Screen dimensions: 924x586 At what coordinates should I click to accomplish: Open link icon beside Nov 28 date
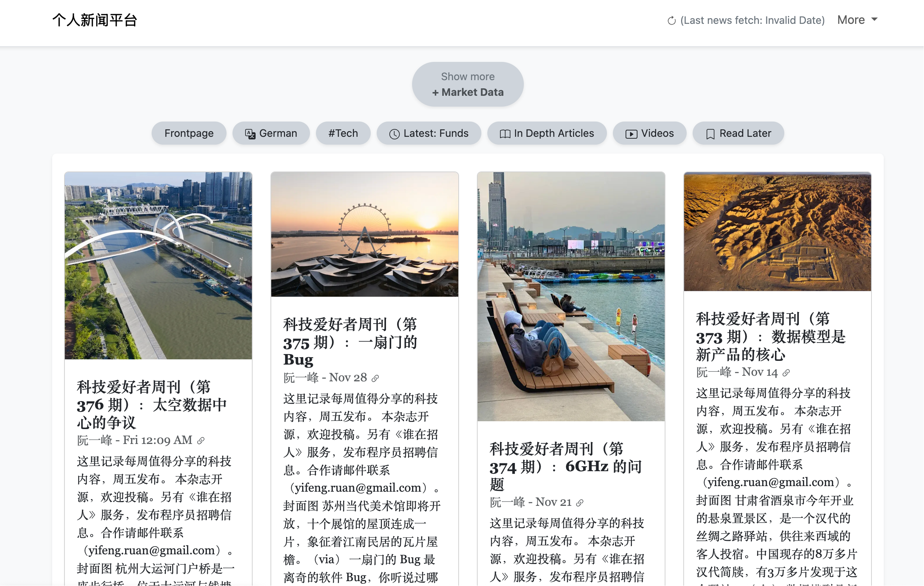[x=375, y=378]
